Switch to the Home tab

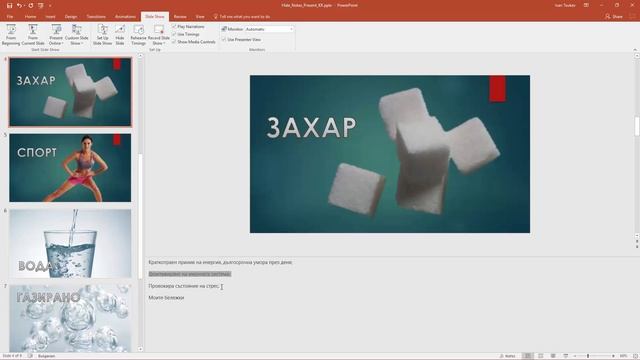tap(30, 17)
